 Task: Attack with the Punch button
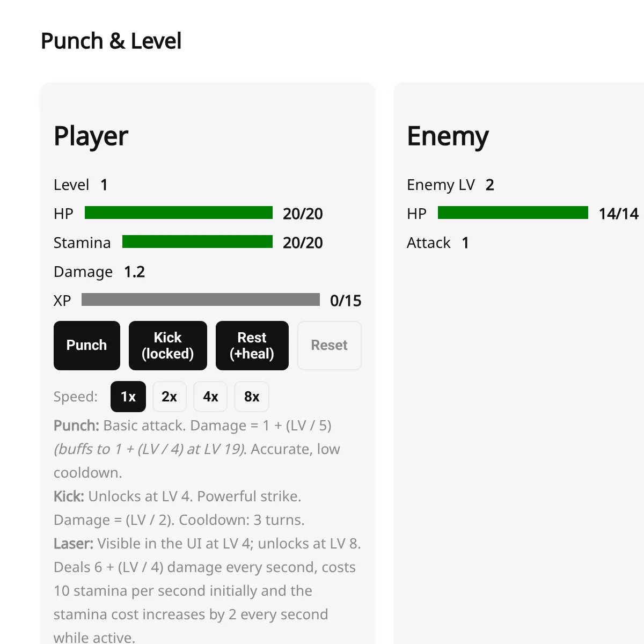coord(87,346)
